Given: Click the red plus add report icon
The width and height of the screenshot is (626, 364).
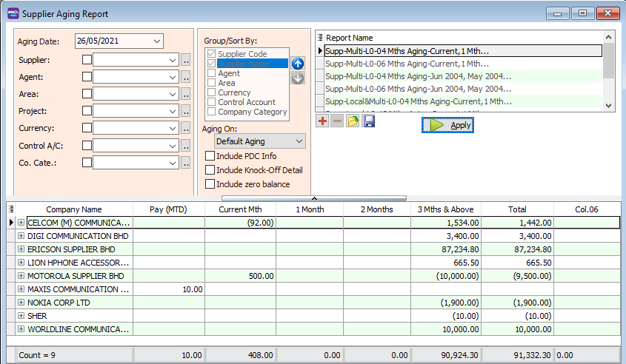Looking at the screenshot, I should click(322, 121).
